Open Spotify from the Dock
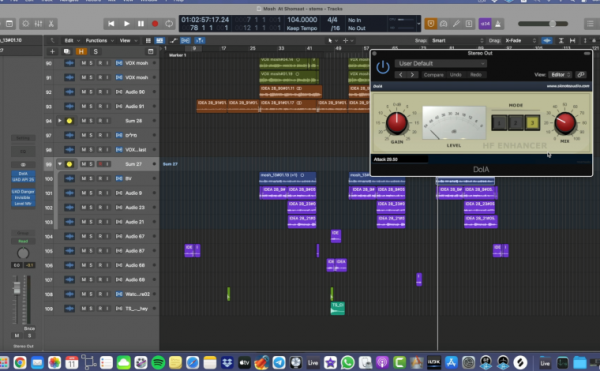This screenshot has height=371, width=600. click(x=158, y=362)
